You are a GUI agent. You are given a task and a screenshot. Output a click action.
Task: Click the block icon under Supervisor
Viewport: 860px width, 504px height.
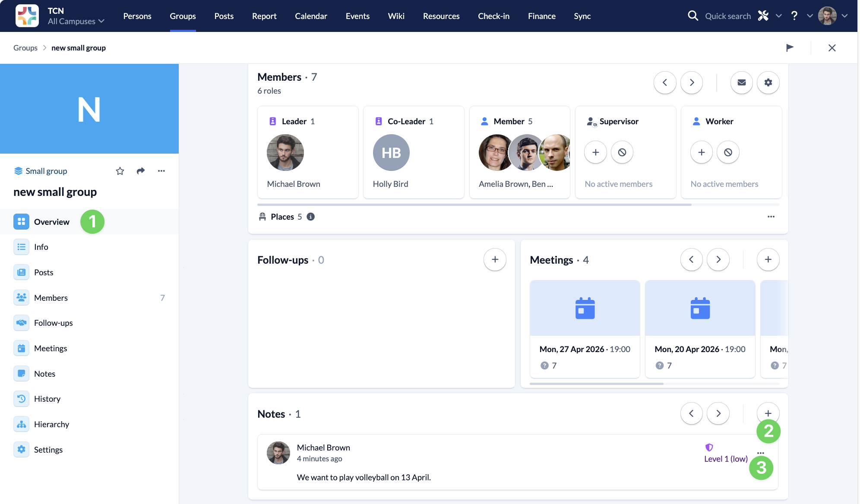point(622,152)
